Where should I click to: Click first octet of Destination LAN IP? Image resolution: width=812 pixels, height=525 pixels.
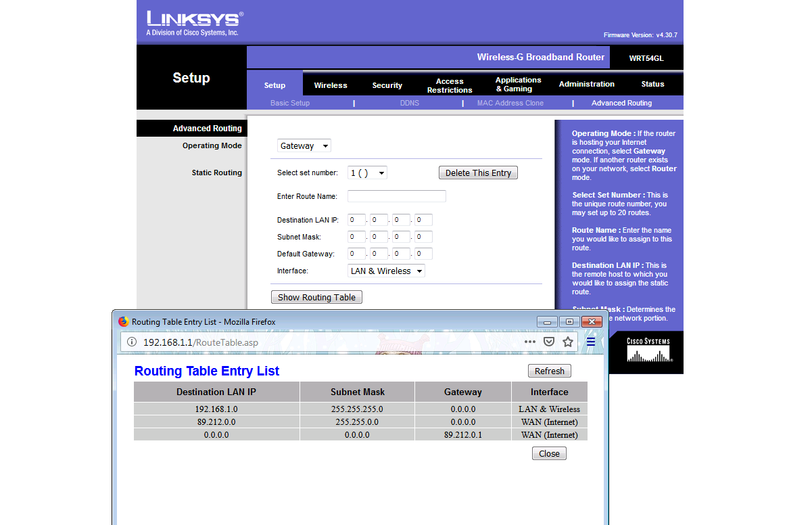point(356,220)
